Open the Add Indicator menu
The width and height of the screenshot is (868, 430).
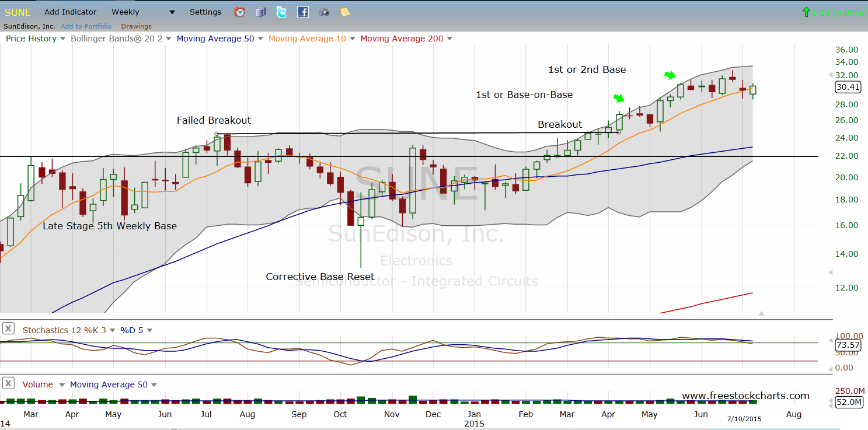(x=71, y=12)
